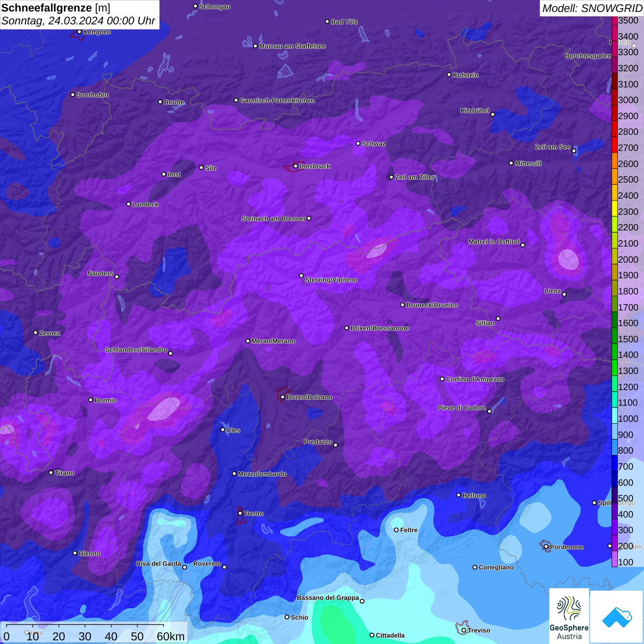
Task: Click the Lienz marker dot
Action: point(564,294)
